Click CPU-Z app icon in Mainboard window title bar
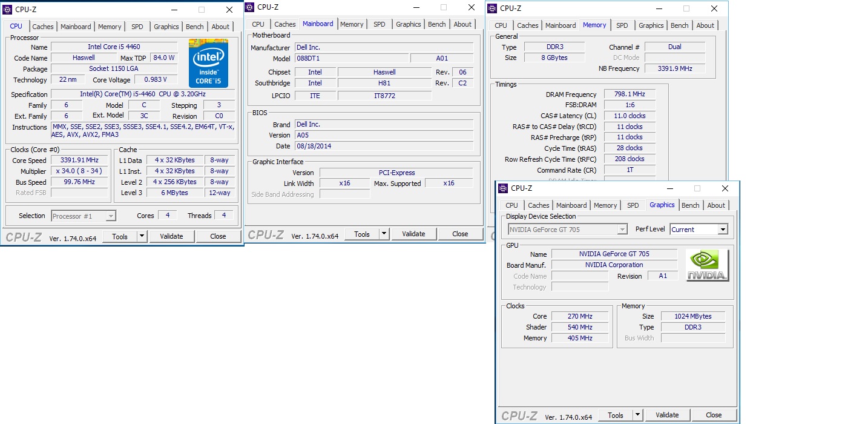Viewport: 868px width, 424px height. click(x=250, y=7)
